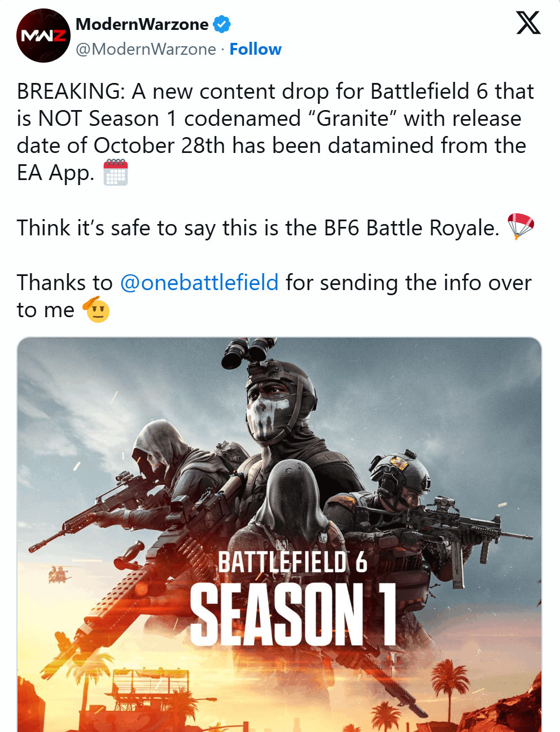
Task: Click the saluting face emoji
Action: click(x=96, y=309)
